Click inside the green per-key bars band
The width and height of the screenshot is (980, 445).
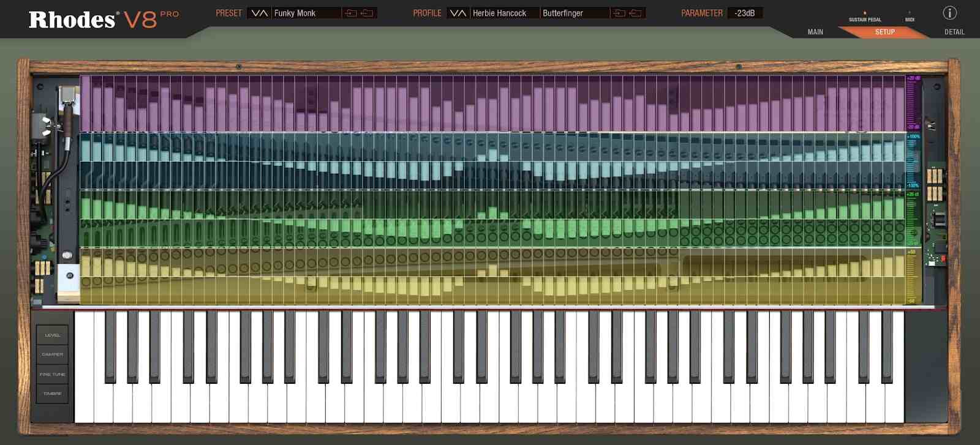coord(492,219)
